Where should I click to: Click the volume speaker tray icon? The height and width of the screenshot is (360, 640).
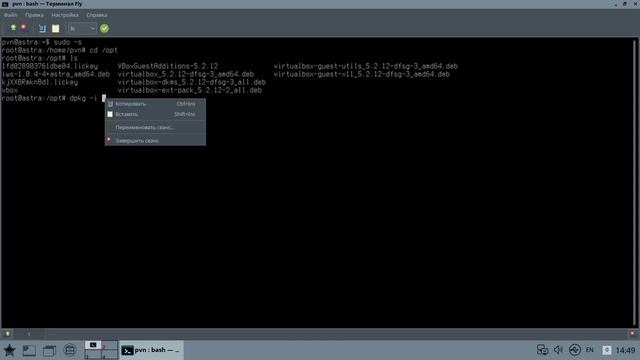coord(558,350)
